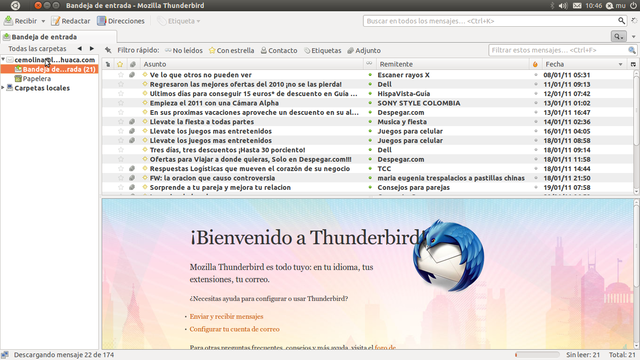Sort messages by Asunto column
This screenshot has height=360, width=640.
(x=252, y=64)
